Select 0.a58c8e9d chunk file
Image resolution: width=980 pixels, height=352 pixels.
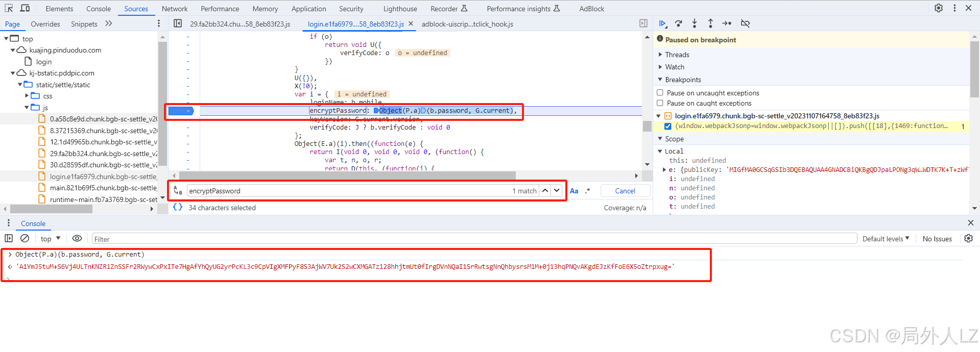click(x=103, y=119)
